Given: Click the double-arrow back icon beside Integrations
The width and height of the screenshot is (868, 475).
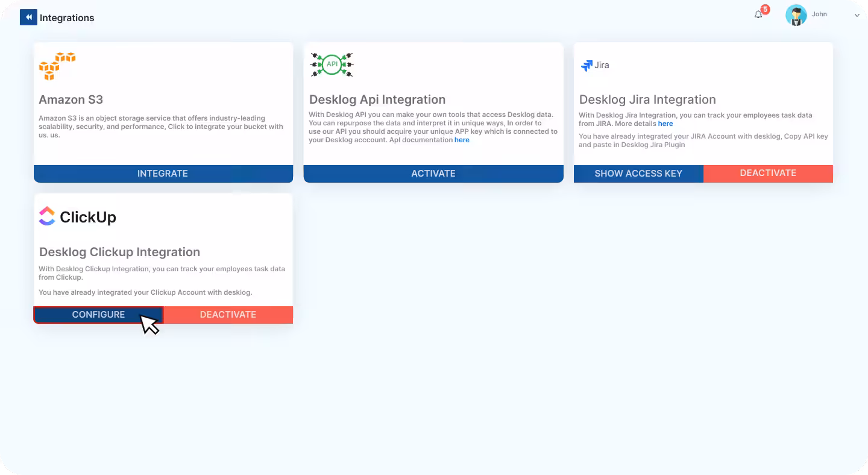Looking at the screenshot, I should click(x=28, y=17).
